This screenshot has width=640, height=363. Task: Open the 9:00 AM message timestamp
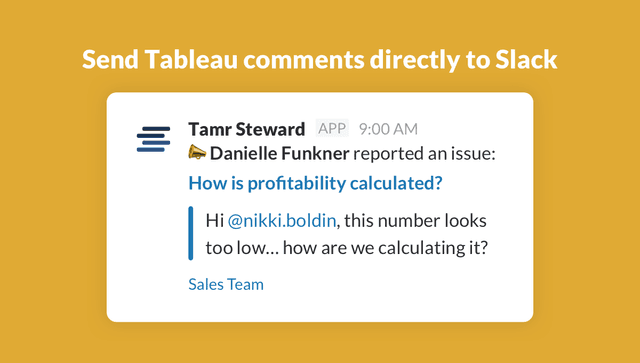click(388, 129)
